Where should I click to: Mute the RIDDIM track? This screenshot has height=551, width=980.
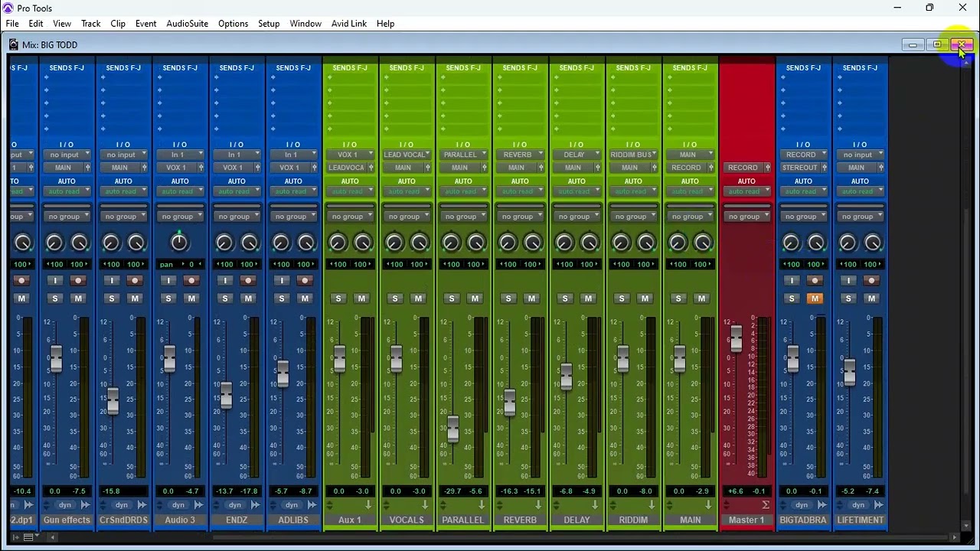point(645,298)
